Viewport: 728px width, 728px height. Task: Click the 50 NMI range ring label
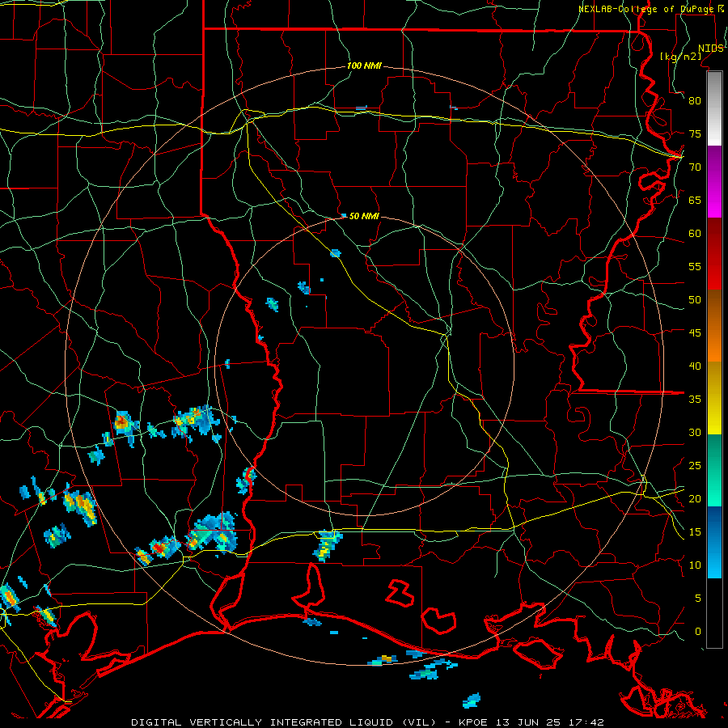(x=364, y=216)
